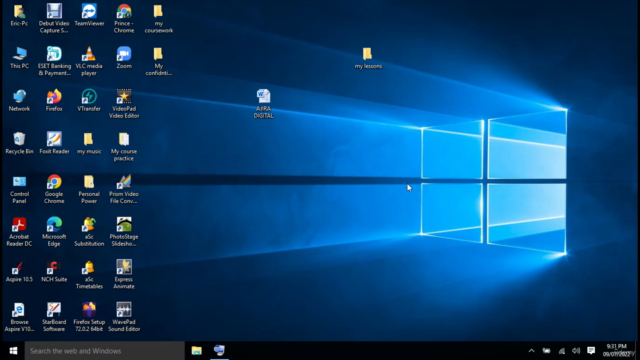Open the Action Center notifications

click(591, 351)
